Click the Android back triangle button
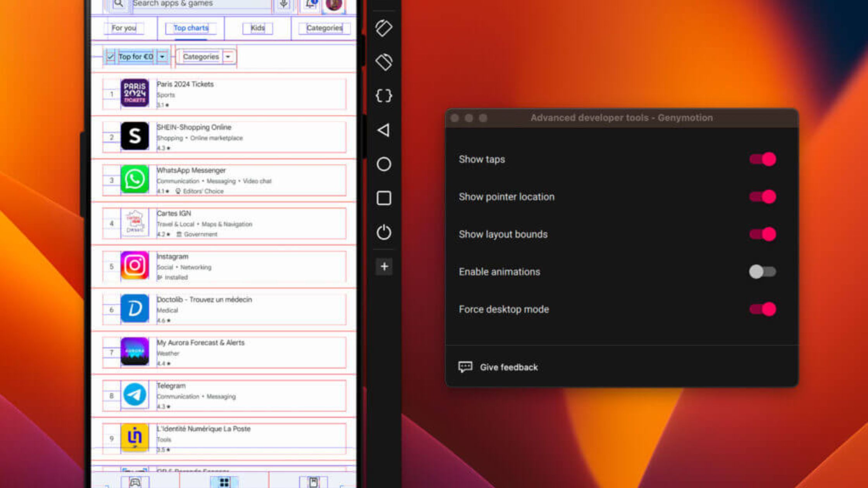Screen dimensions: 868x488 tap(383, 130)
